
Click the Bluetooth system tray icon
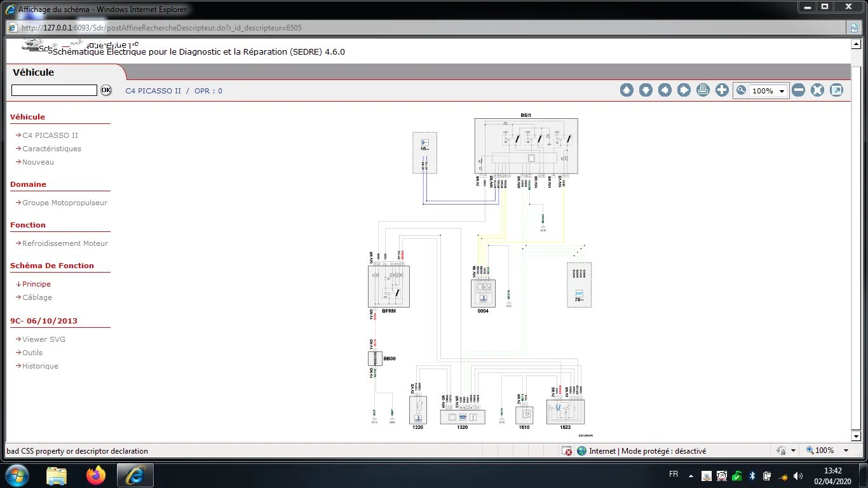pyautogui.click(x=752, y=476)
